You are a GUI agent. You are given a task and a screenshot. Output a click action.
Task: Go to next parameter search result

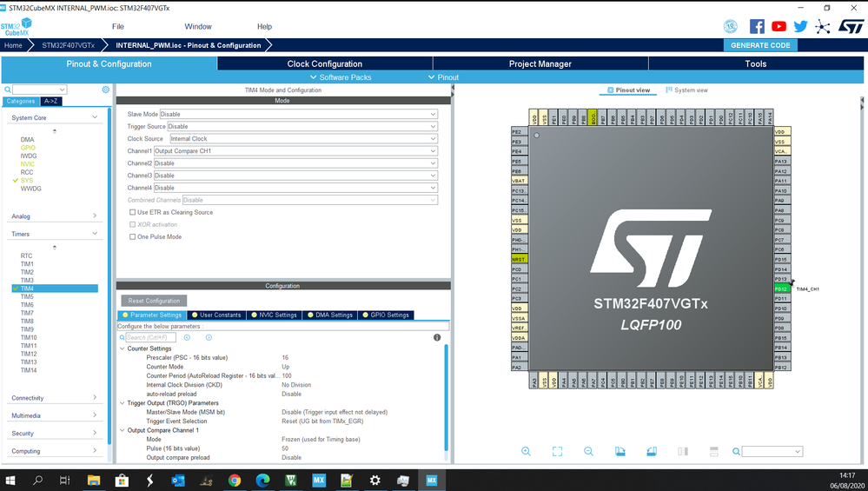[209, 338]
